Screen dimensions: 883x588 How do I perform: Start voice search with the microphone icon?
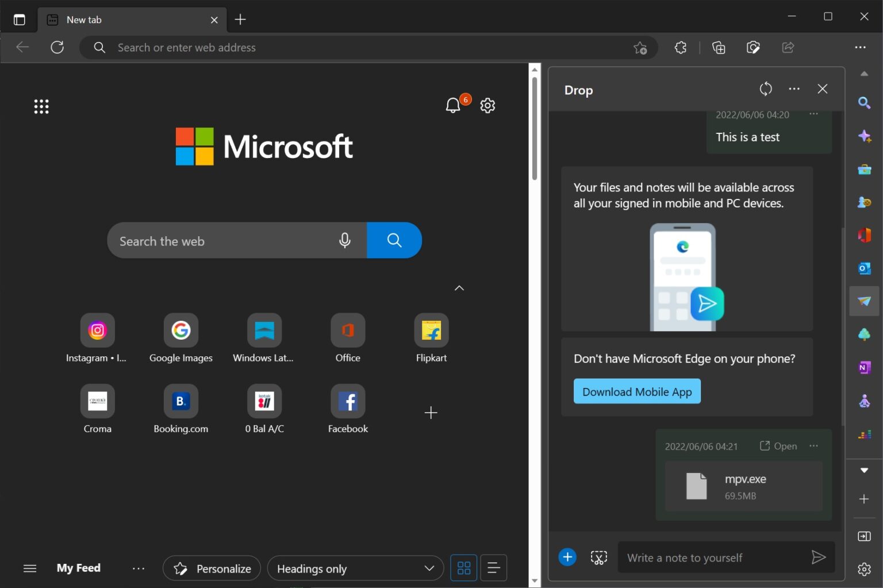tap(344, 240)
